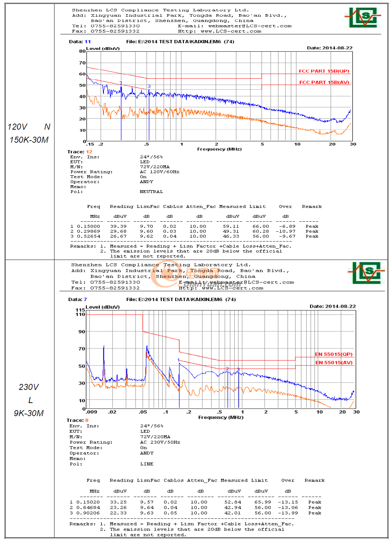Screen dimensions: 392x550
Task: Click the -13.15 over value
Action: click(288, 502)
